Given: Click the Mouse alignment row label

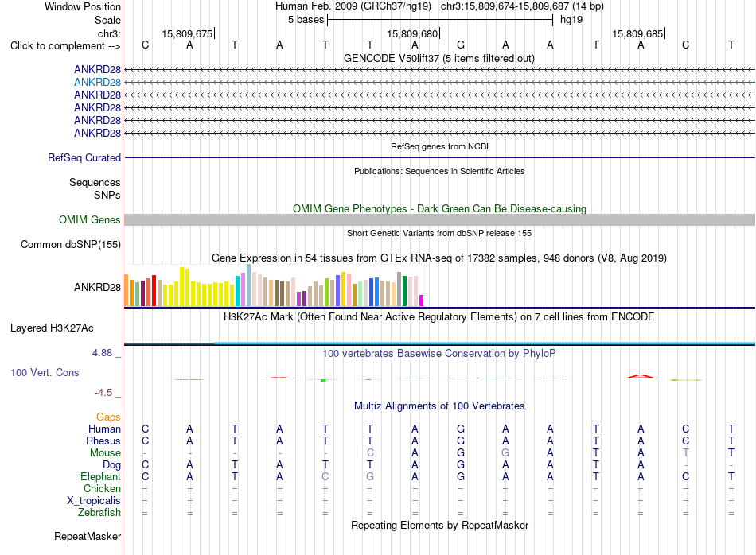Looking at the screenshot, I should click(105, 453).
